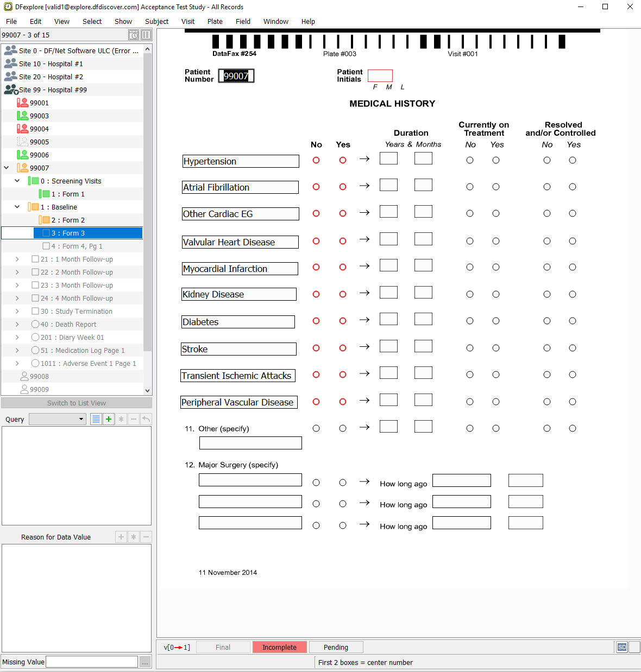The image size is (641, 672).
Task: Click the split-view icon beside record counter
Action: pos(146,35)
